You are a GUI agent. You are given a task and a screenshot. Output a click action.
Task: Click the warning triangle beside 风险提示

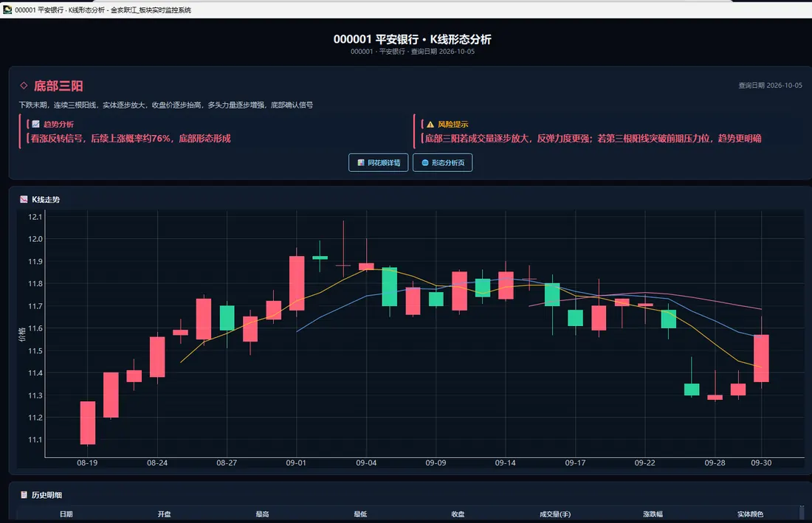point(430,124)
